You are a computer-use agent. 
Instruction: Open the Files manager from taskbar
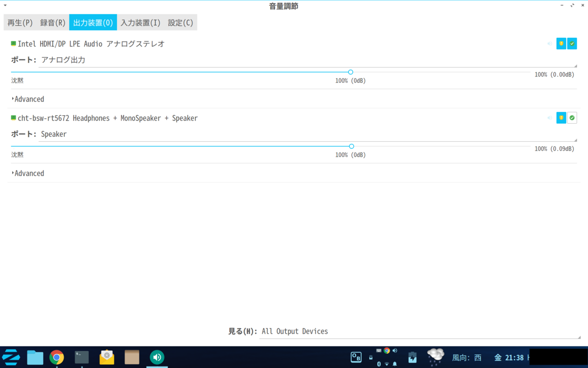pos(35,357)
